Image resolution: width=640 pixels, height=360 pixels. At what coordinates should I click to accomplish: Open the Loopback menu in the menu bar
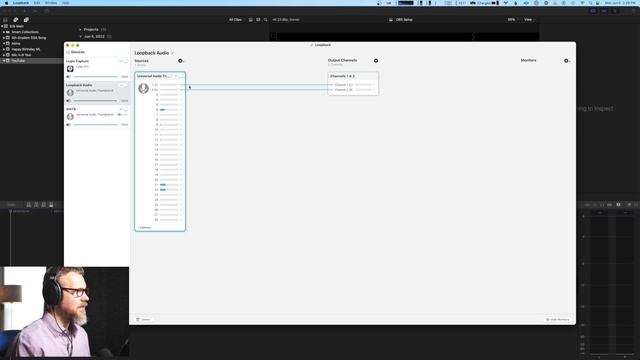coord(21,3)
